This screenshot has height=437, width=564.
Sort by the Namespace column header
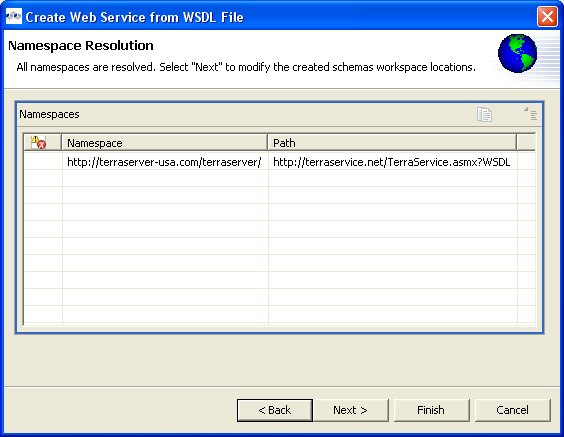[164, 143]
